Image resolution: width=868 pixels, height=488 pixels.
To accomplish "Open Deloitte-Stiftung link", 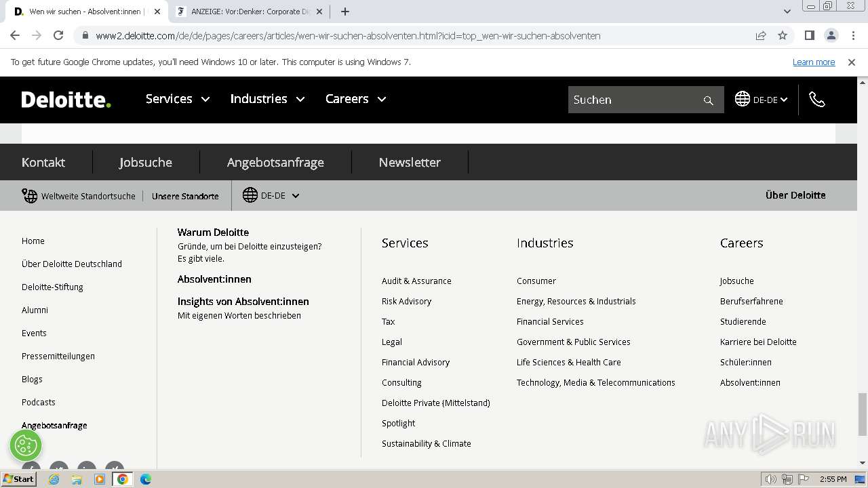I will point(52,287).
